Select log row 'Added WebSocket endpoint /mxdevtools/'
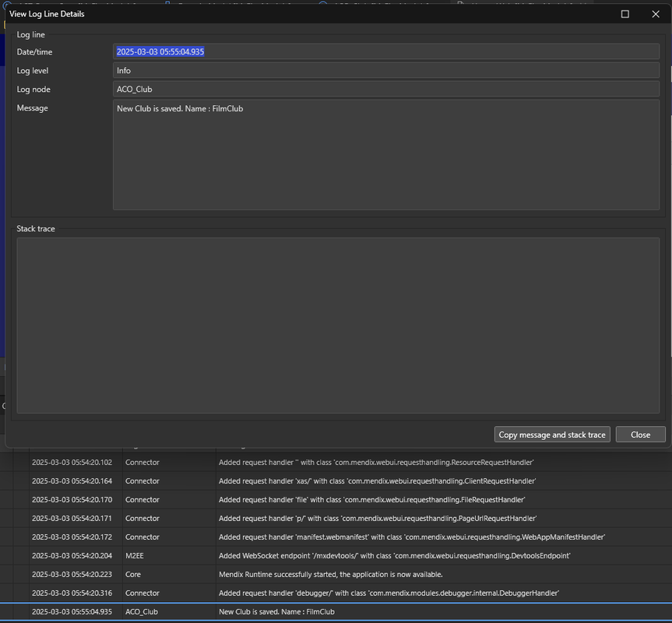The height and width of the screenshot is (623, 672). tap(336, 555)
